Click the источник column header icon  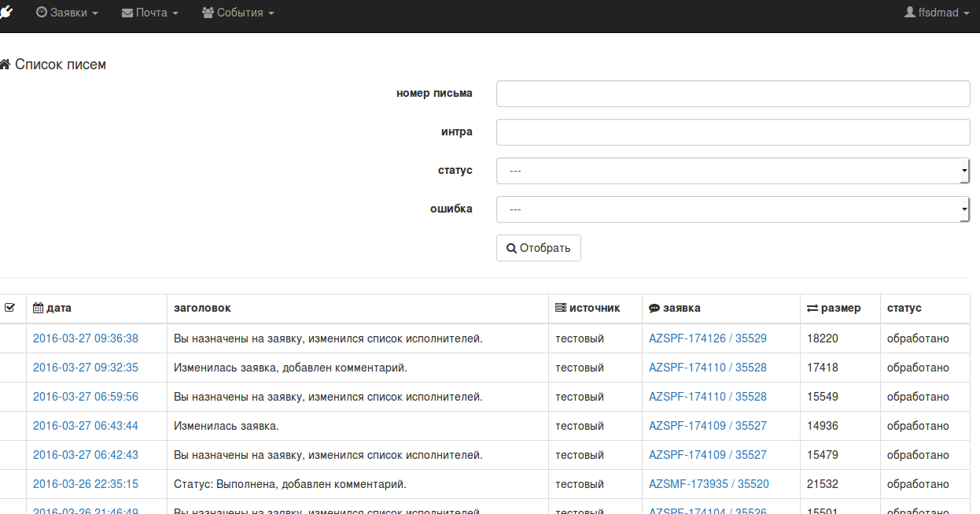(561, 309)
